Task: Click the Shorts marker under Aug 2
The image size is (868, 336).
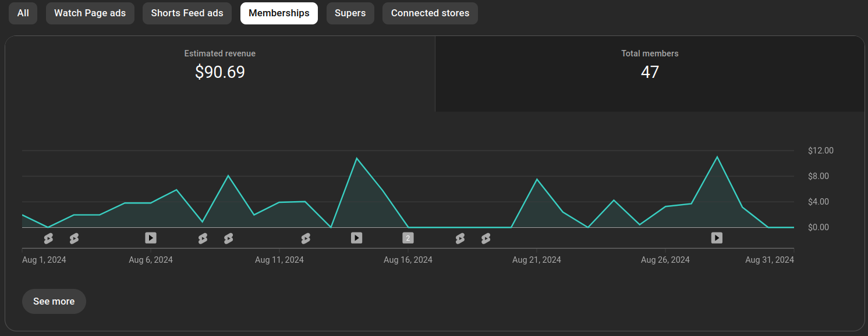Action: pos(48,238)
